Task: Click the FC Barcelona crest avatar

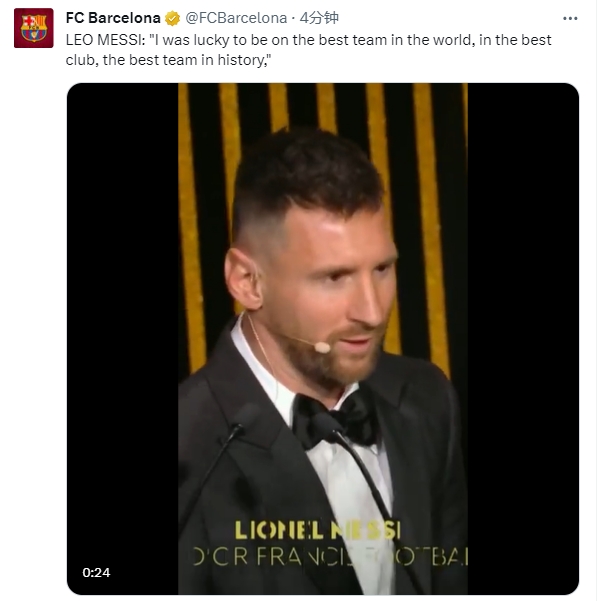Action: 33,28
